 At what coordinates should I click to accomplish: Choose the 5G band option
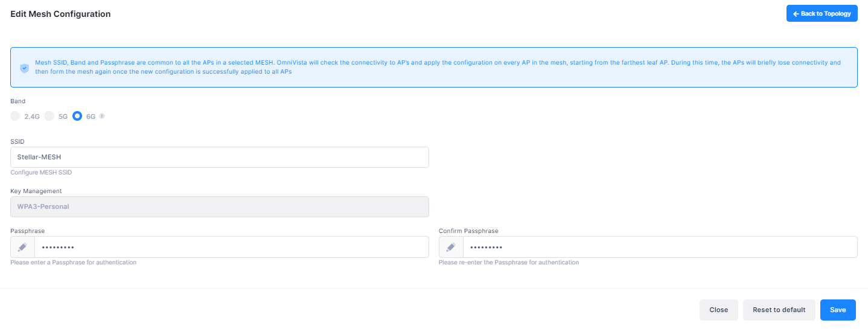tap(49, 116)
